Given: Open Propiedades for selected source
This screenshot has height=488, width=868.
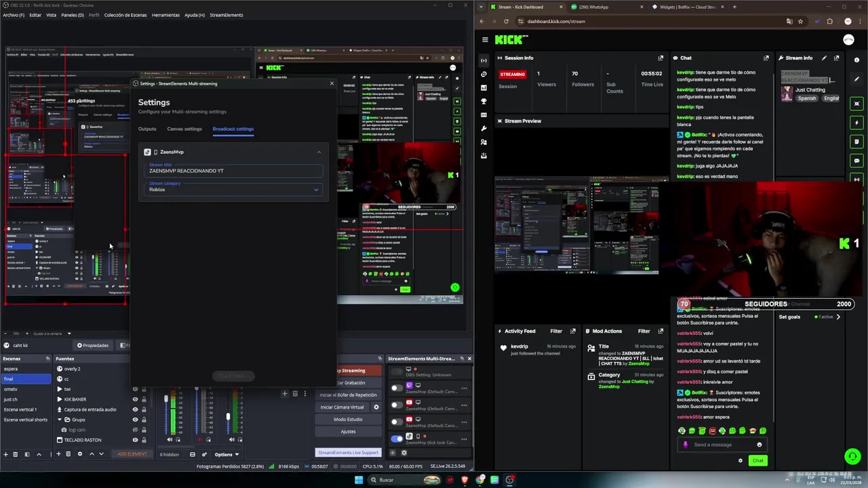Looking at the screenshot, I should click(92, 345).
